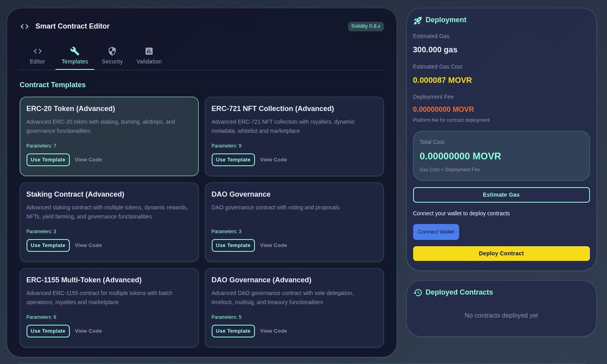The width and height of the screenshot is (607, 364).
Task: Click 'Parameters: 9' on ERC-721 card
Action: point(227,146)
